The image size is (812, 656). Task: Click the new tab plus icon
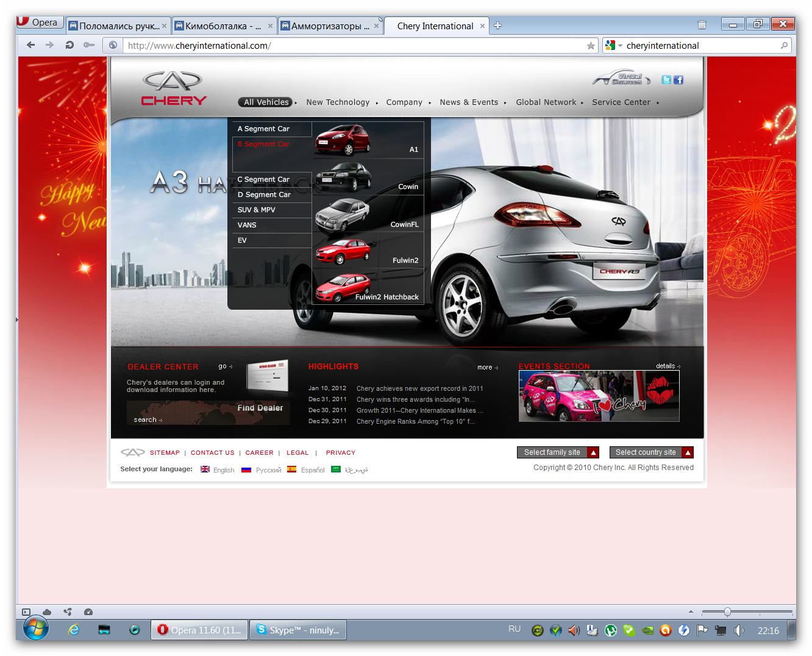[x=498, y=26]
